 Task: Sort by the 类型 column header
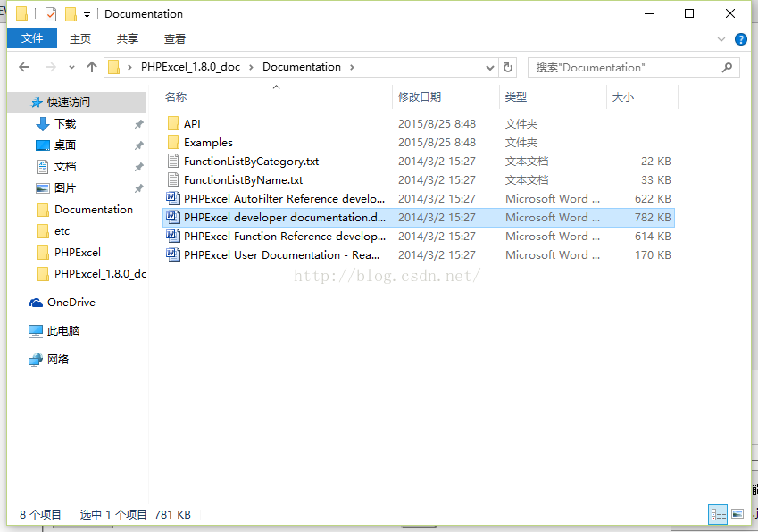pyautogui.click(x=516, y=96)
